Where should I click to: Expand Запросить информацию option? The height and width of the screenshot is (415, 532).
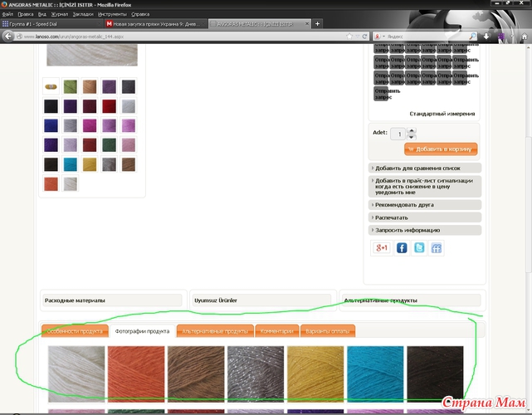click(425, 230)
